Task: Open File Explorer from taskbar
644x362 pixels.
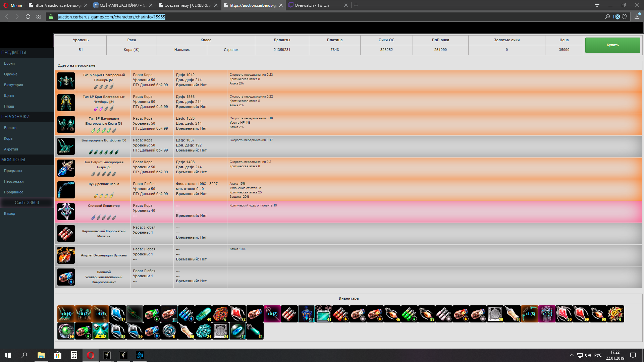Action: point(41,355)
